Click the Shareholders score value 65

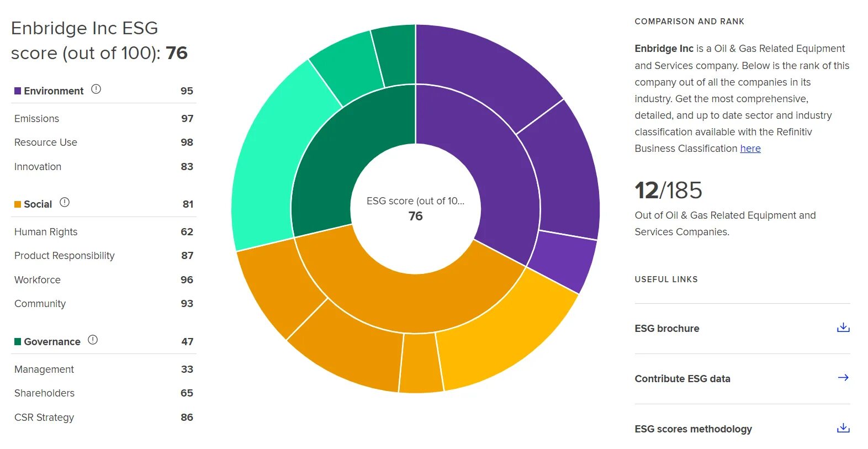187,393
